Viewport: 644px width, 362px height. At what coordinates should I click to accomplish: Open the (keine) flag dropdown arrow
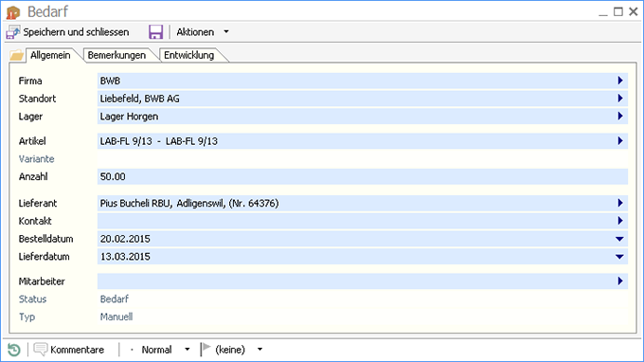(260, 350)
